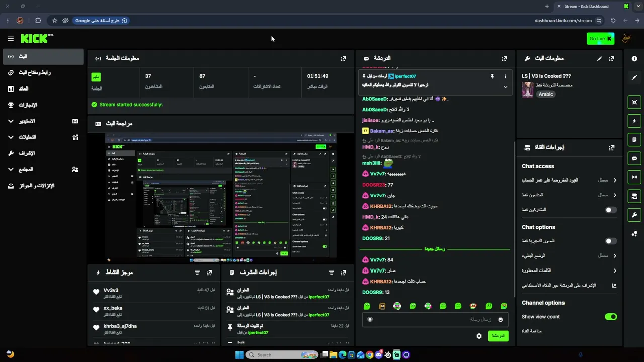Click the chat message input field

435,319
